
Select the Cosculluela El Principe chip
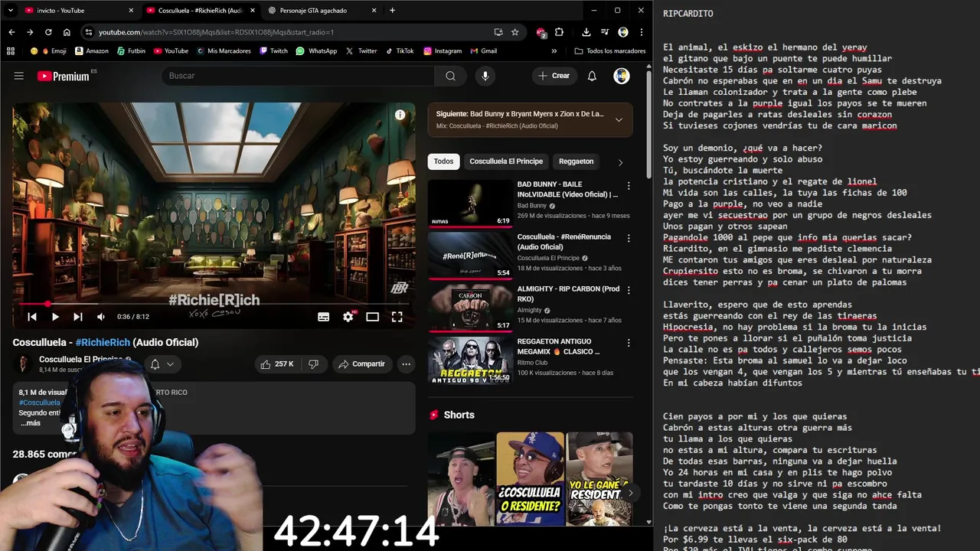[506, 161]
